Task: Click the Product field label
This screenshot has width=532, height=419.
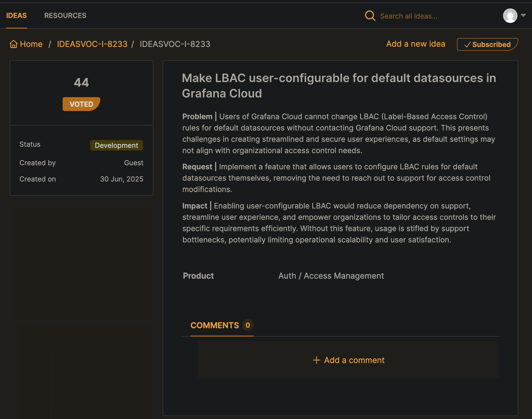Action: point(198,276)
